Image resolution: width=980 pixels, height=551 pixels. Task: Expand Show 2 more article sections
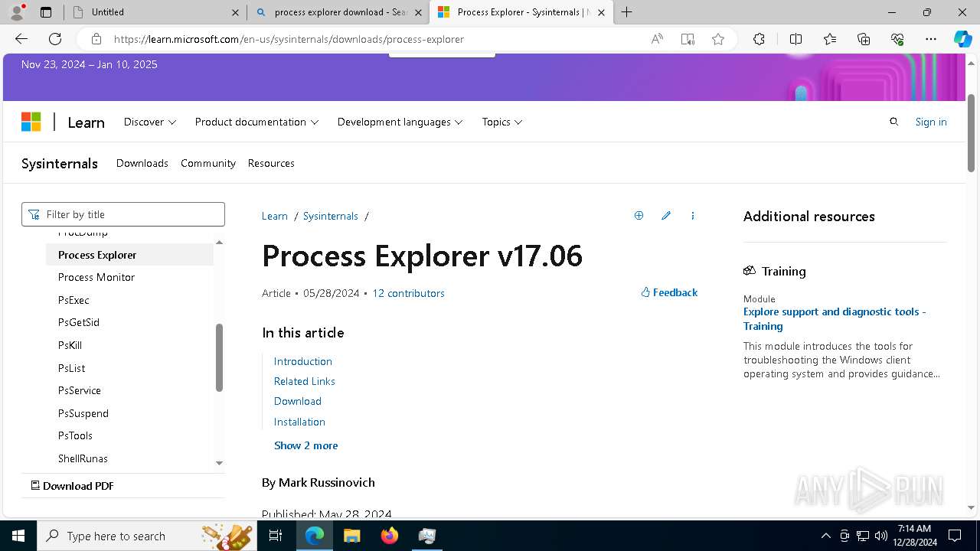click(x=305, y=445)
